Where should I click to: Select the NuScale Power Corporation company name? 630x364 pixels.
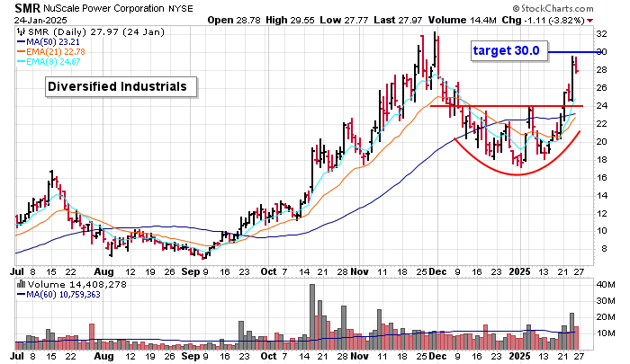103,8
